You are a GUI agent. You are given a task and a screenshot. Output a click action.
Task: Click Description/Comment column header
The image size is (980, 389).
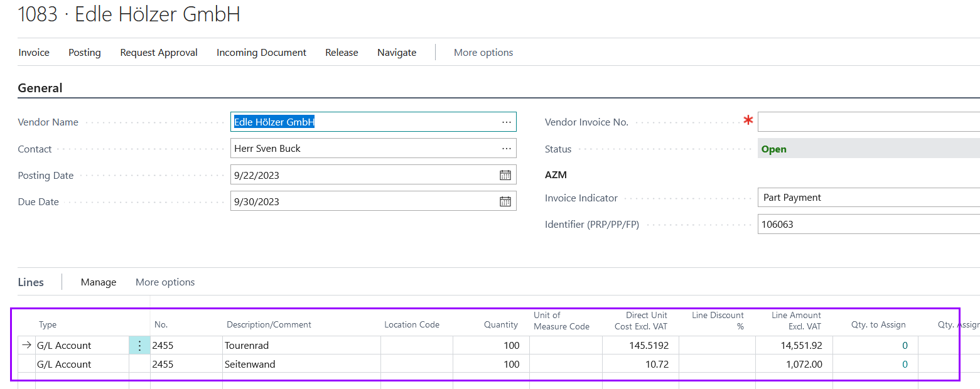click(x=269, y=325)
